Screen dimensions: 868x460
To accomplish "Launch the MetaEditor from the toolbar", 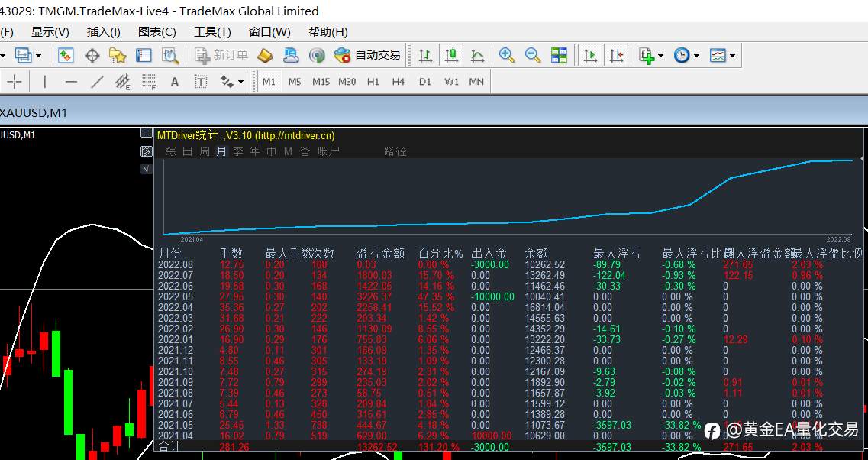I will [265, 56].
